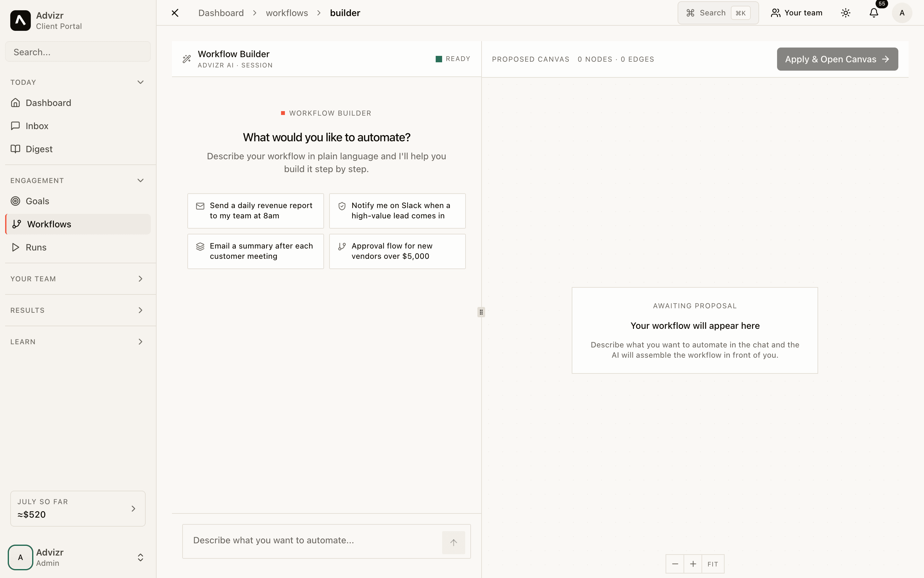Viewport: 924px width, 578px height.
Task: Zoom in the canvas with plus button
Action: click(693, 564)
